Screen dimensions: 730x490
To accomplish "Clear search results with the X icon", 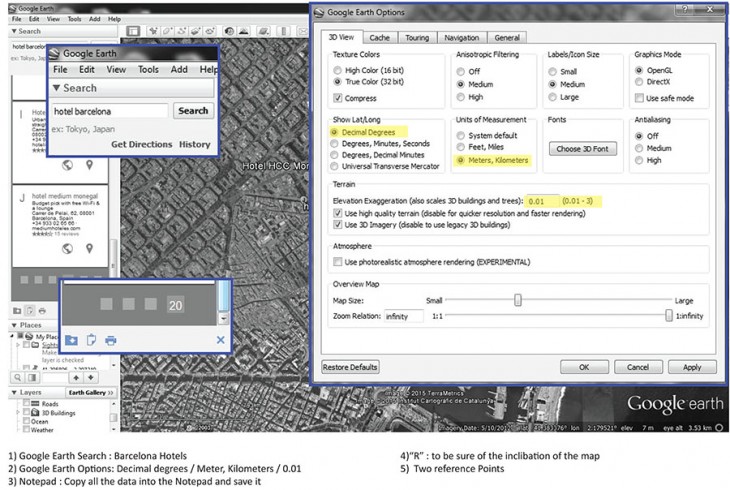I will [x=220, y=340].
